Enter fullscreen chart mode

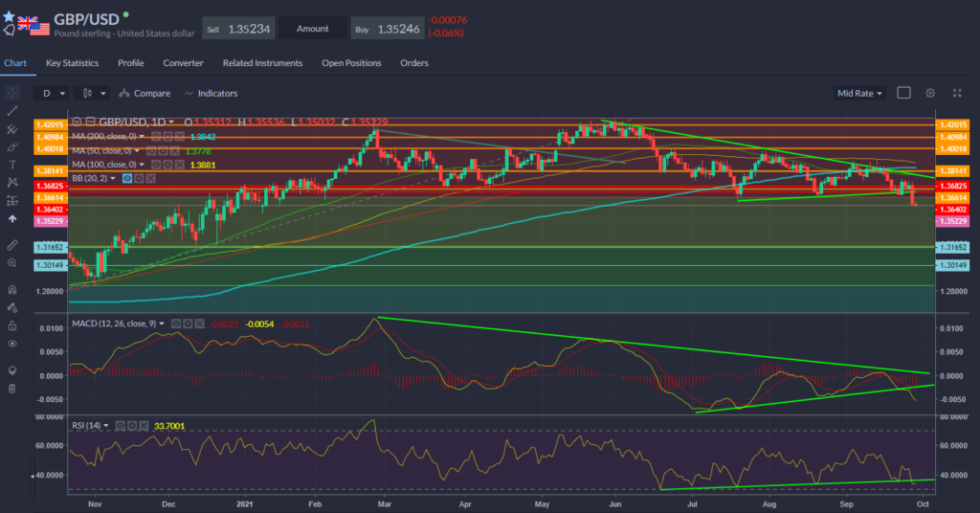tap(957, 94)
